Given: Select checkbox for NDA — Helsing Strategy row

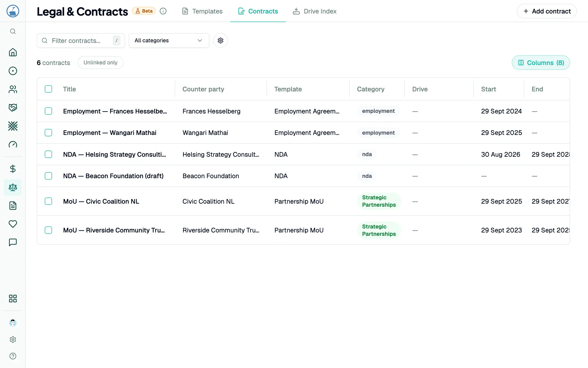Looking at the screenshot, I should 48,154.
